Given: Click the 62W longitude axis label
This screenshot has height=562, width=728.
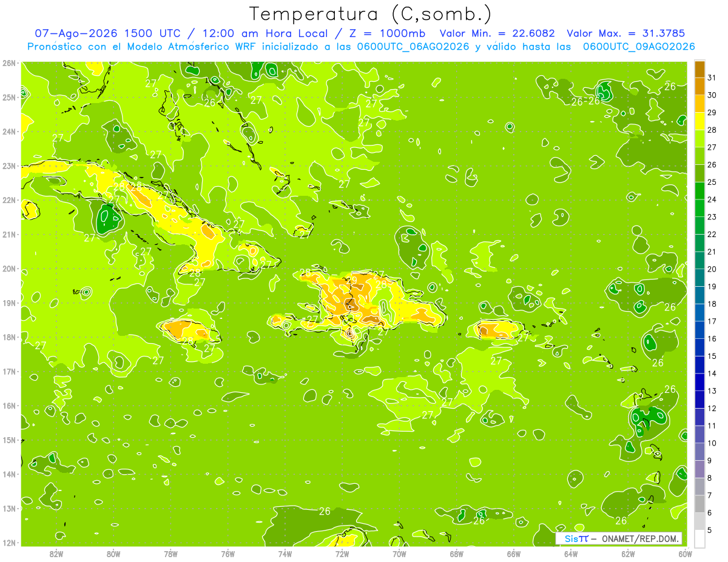Looking at the screenshot, I should point(629,554).
